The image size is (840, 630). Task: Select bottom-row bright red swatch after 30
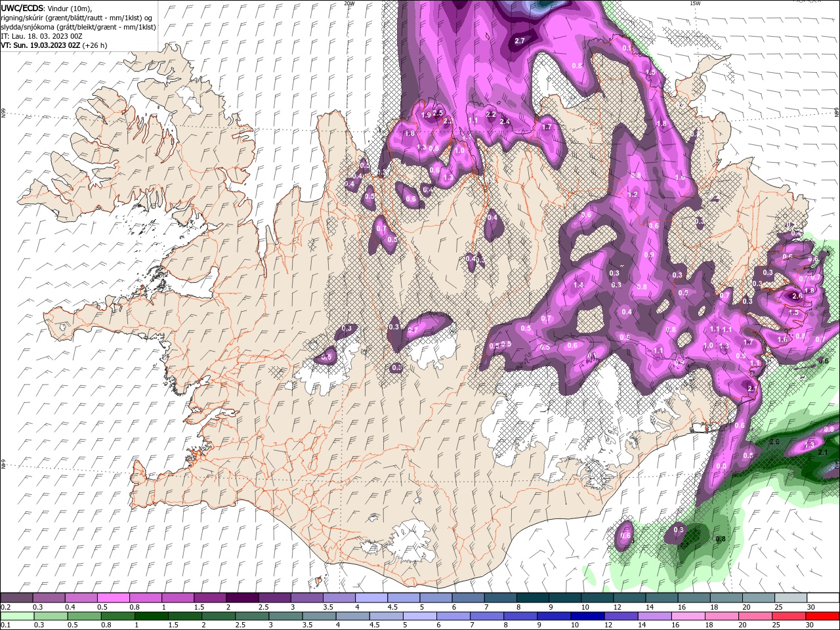[822, 616]
